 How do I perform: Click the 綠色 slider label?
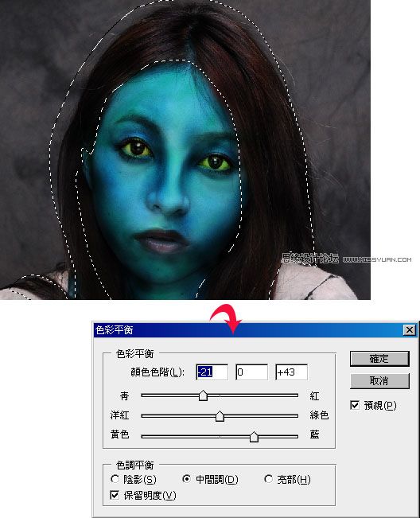pyautogui.click(x=319, y=415)
